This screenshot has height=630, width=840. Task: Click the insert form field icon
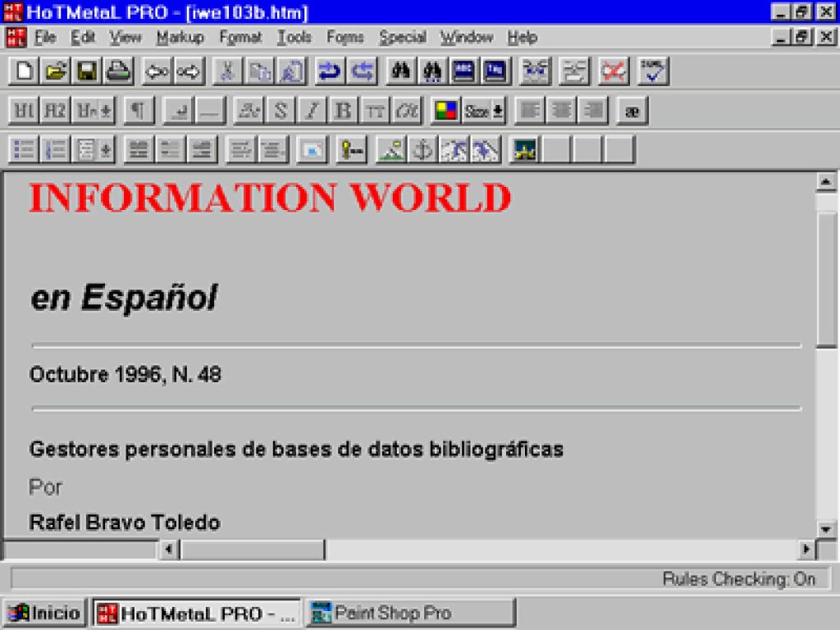[313, 149]
